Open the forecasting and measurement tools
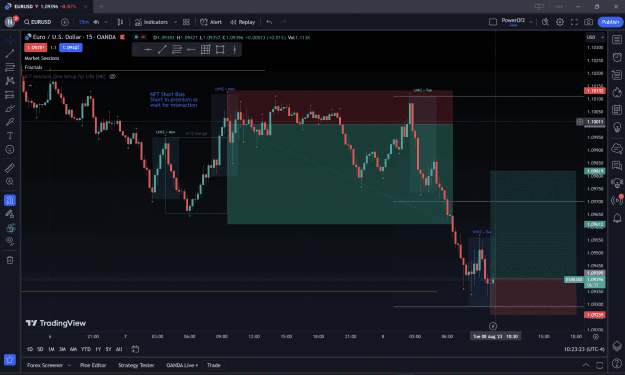 coord(10,95)
